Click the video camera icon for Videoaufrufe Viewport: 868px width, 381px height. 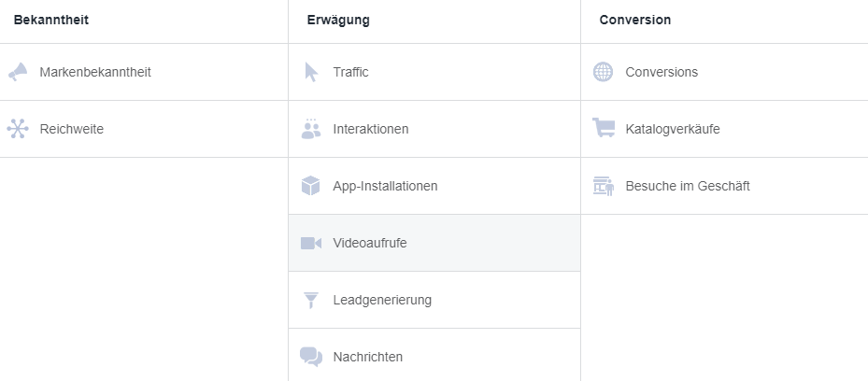click(x=311, y=243)
